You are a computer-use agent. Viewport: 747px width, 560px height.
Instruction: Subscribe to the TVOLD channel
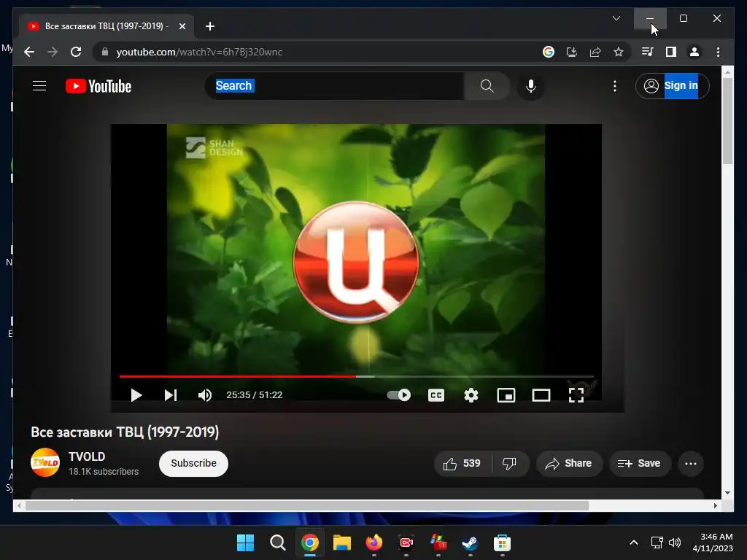193,463
